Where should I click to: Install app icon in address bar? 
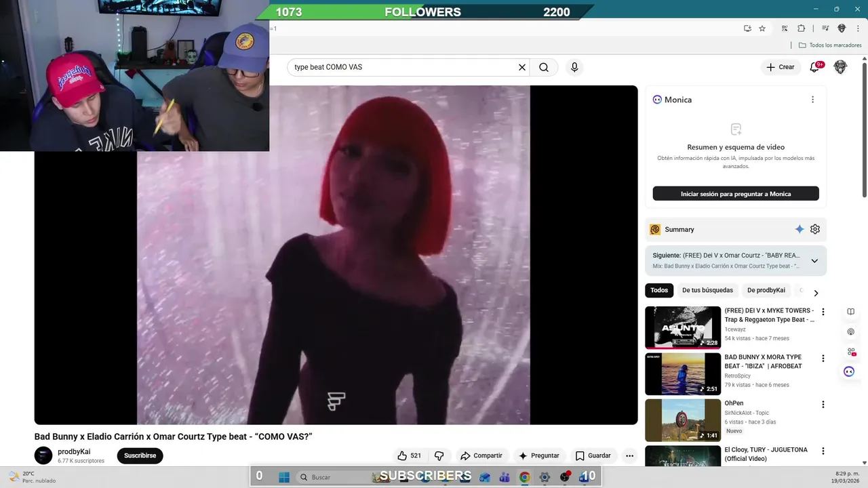click(x=747, y=28)
